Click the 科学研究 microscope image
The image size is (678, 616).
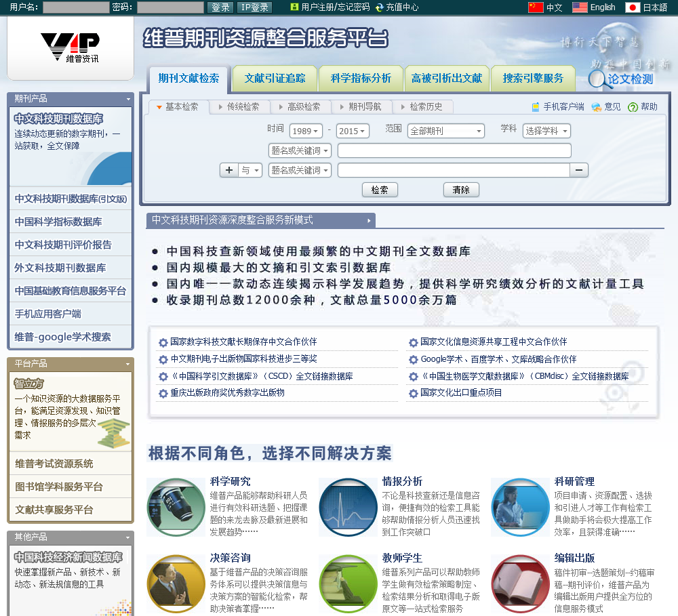176,507
